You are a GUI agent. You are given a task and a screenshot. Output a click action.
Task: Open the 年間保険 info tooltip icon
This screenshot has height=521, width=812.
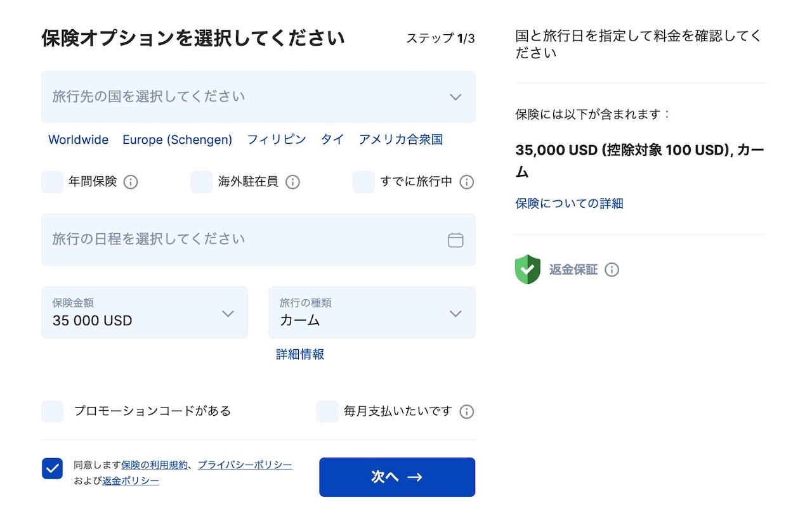point(131,182)
